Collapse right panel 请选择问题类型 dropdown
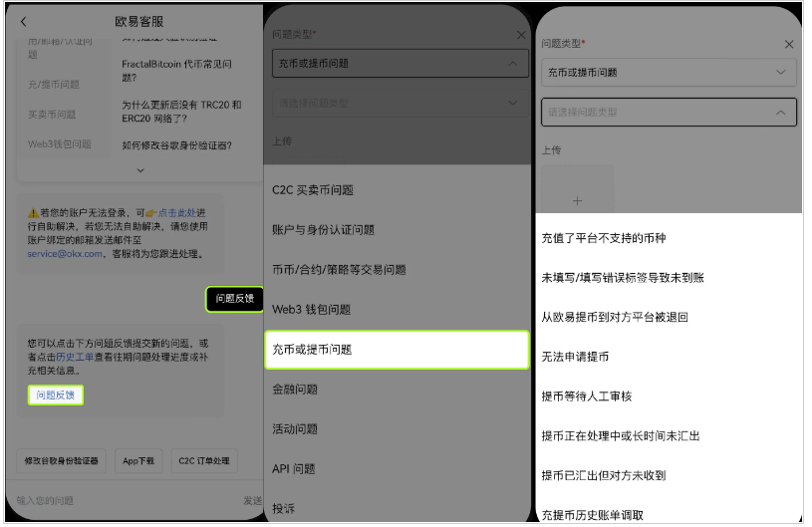 tap(669, 113)
